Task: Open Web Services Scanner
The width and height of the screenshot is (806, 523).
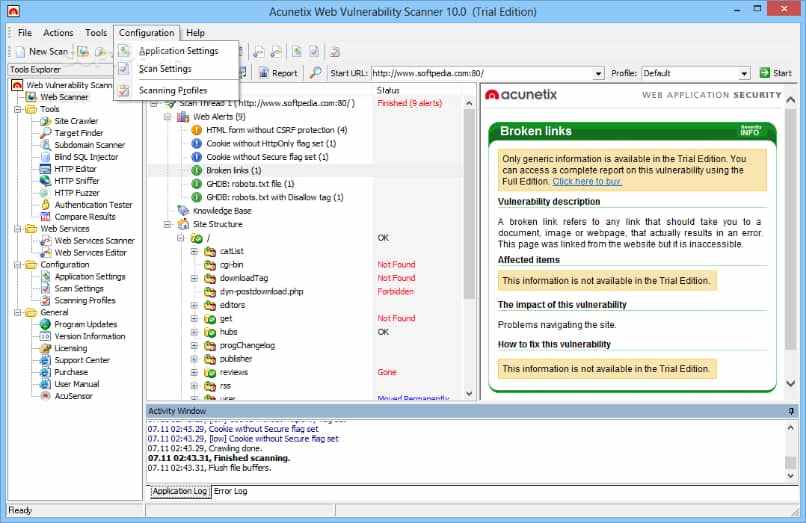Action: tap(94, 241)
